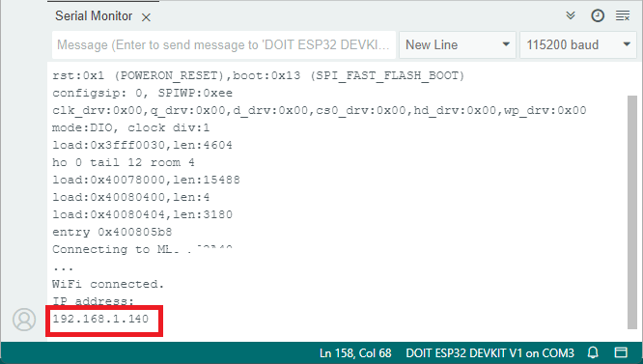Toggle autoscroll double-chevron icon
Screen dimensions: 643x364
[x=571, y=15]
